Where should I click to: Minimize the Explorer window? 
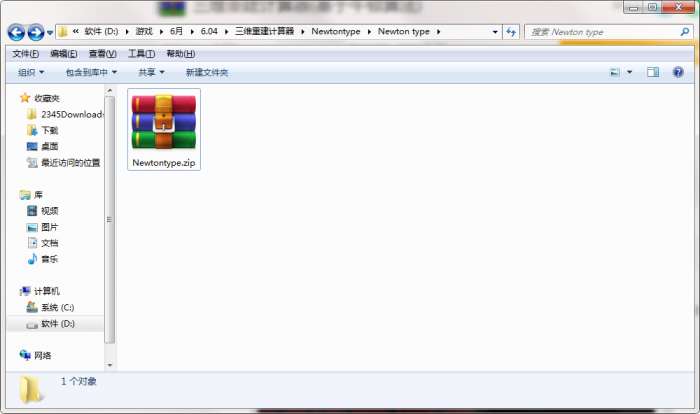point(633,8)
